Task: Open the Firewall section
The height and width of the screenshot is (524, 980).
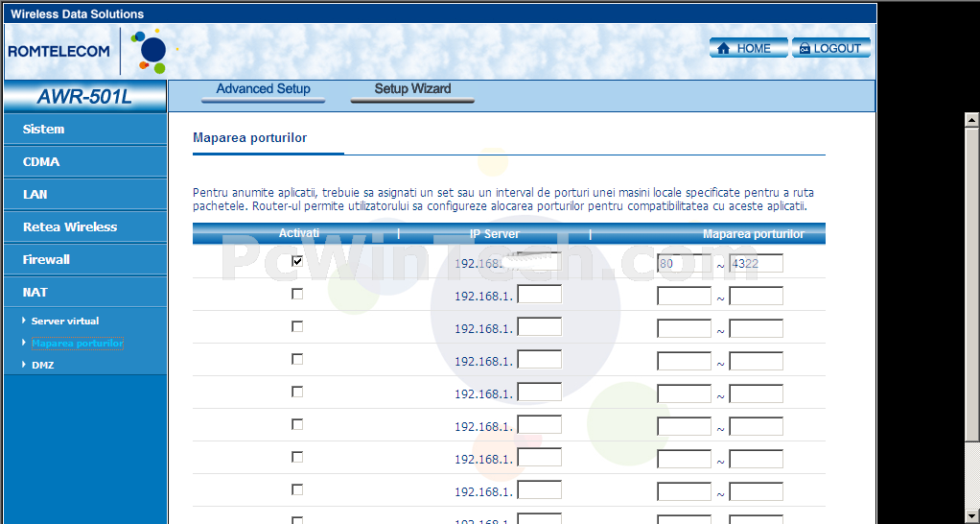Action: 46,260
